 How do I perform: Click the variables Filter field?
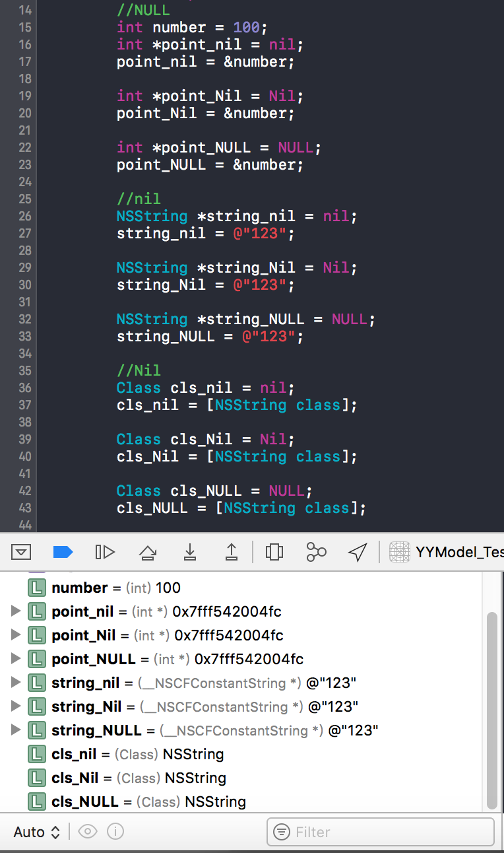(x=389, y=832)
